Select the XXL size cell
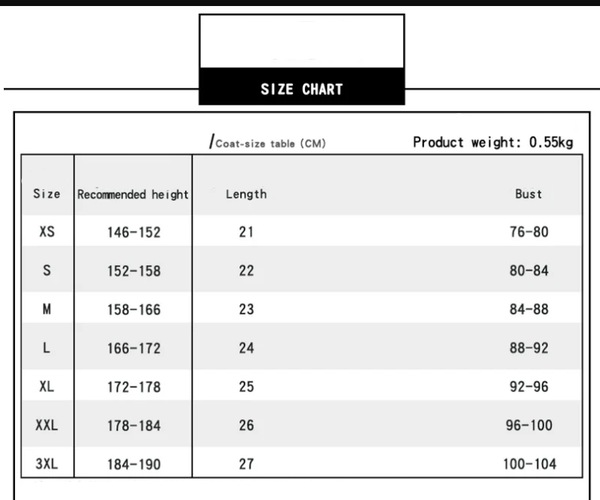 pyautogui.click(x=47, y=425)
